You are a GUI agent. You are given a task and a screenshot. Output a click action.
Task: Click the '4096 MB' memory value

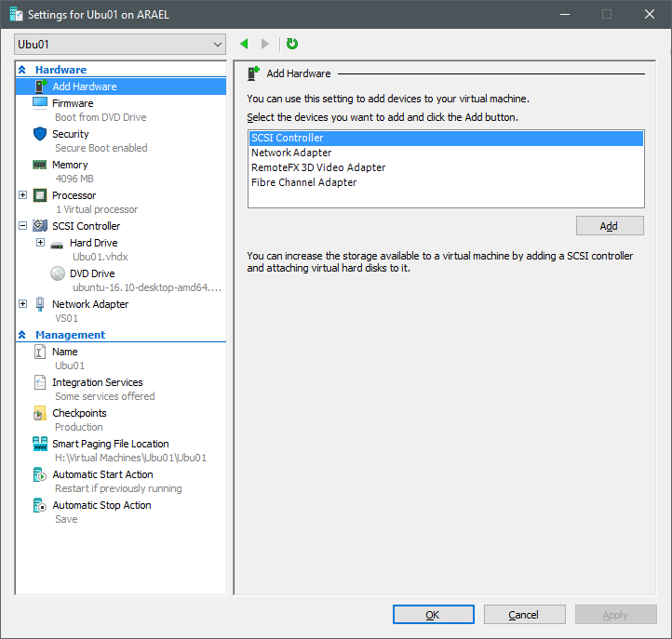click(74, 179)
